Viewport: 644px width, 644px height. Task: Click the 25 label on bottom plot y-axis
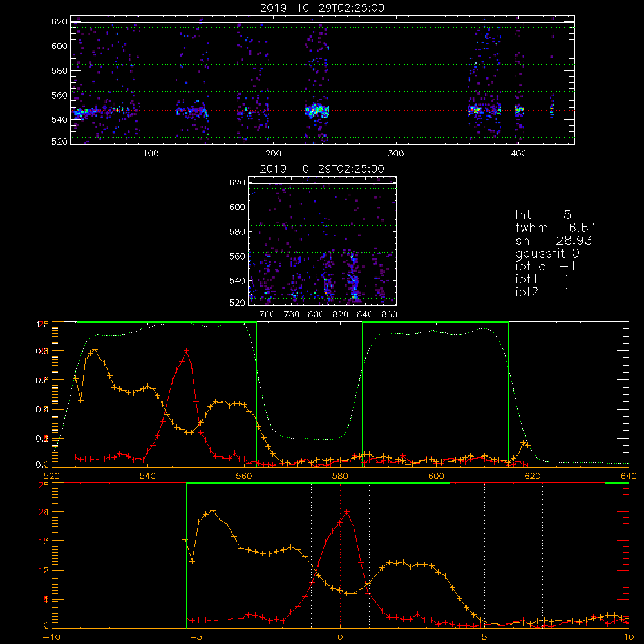click(43, 485)
